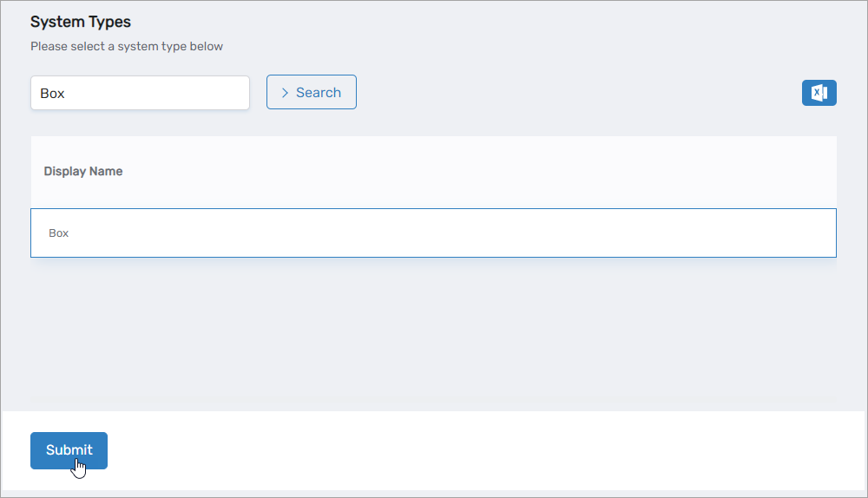Click the word "Search" on the button
Viewport: 868px width, 498px height.
pos(319,93)
